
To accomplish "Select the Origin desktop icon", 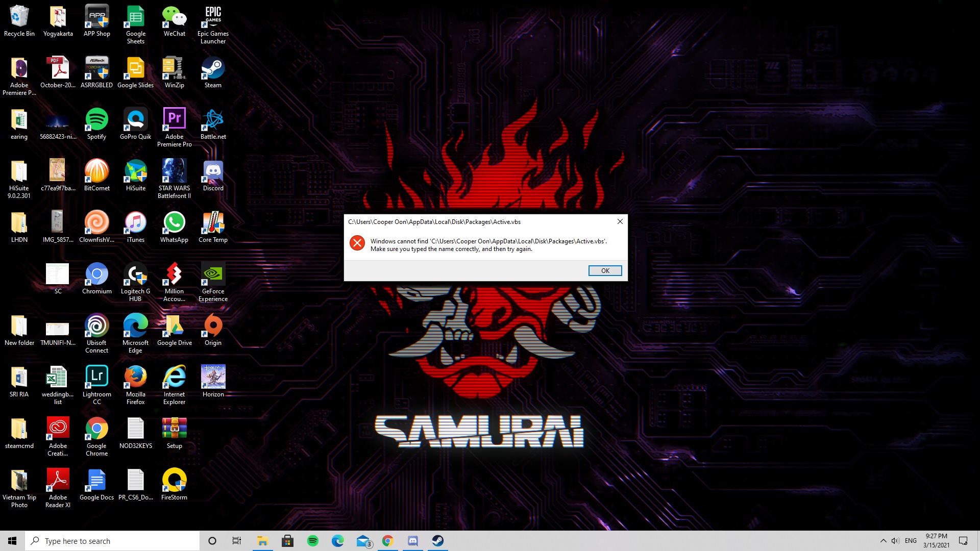I will 213,331.
